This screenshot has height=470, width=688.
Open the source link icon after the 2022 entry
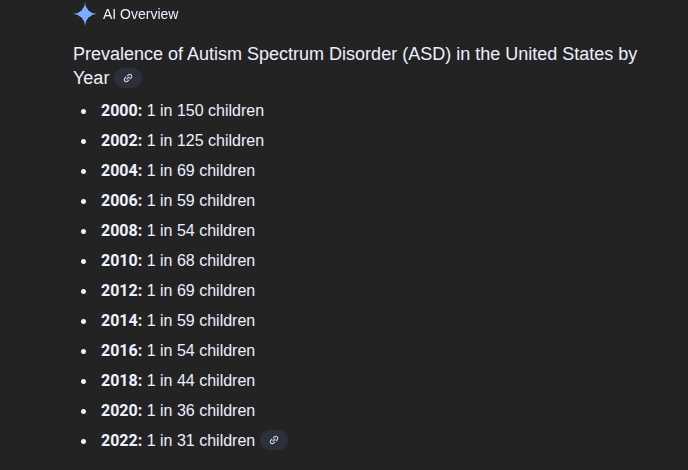point(274,440)
